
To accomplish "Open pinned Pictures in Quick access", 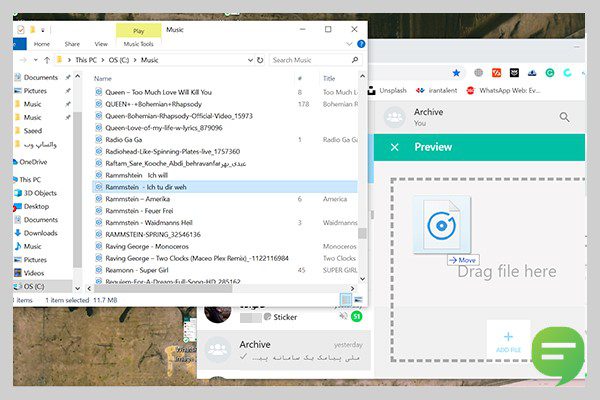I will [35, 91].
